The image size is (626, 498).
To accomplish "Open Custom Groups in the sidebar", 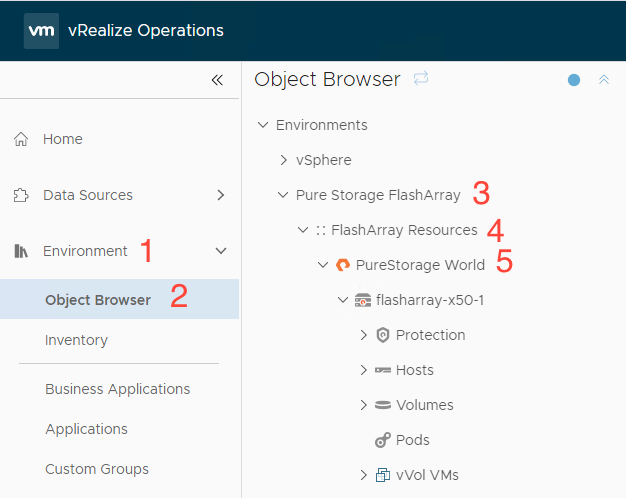I will click(x=97, y=469).
